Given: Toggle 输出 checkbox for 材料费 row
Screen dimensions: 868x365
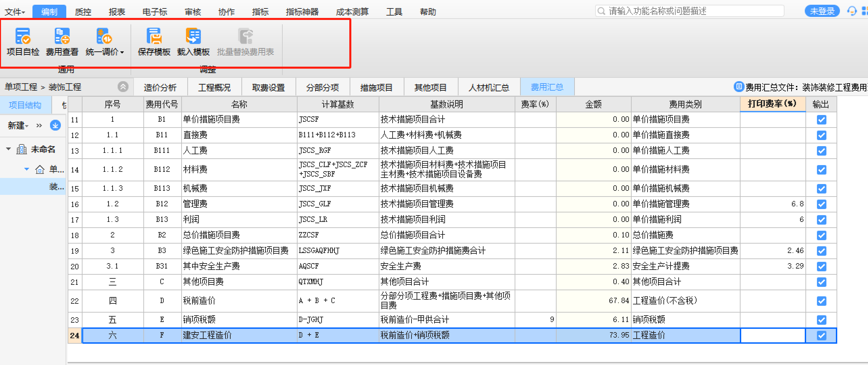Looking at the screenshot, I should (x=821, y=169).
